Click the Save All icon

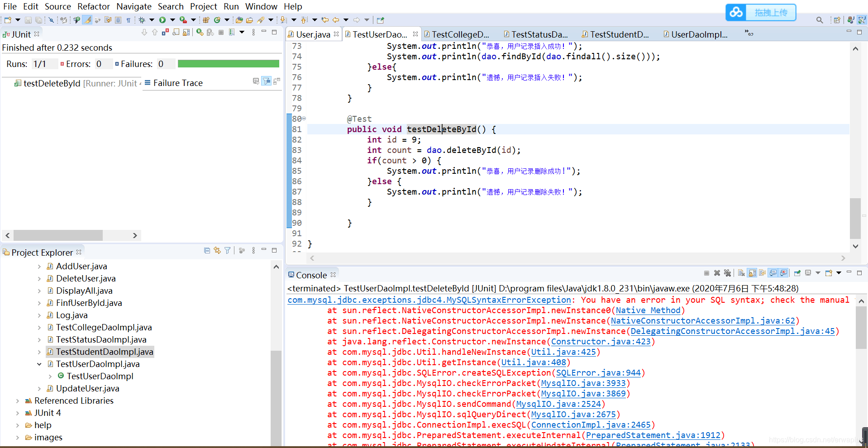[x=38, y=20]
